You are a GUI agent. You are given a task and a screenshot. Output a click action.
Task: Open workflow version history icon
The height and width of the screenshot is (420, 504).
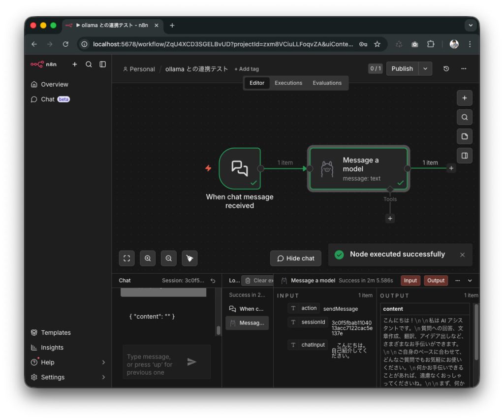coord(446,68)
